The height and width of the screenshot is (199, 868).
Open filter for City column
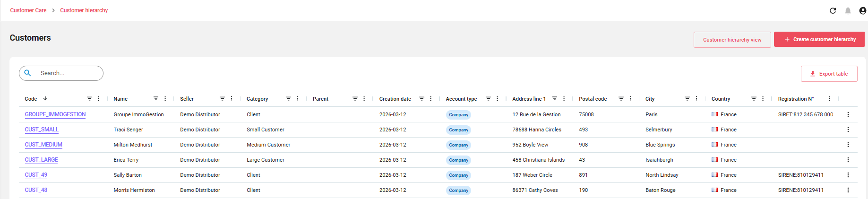pos(687,98)
